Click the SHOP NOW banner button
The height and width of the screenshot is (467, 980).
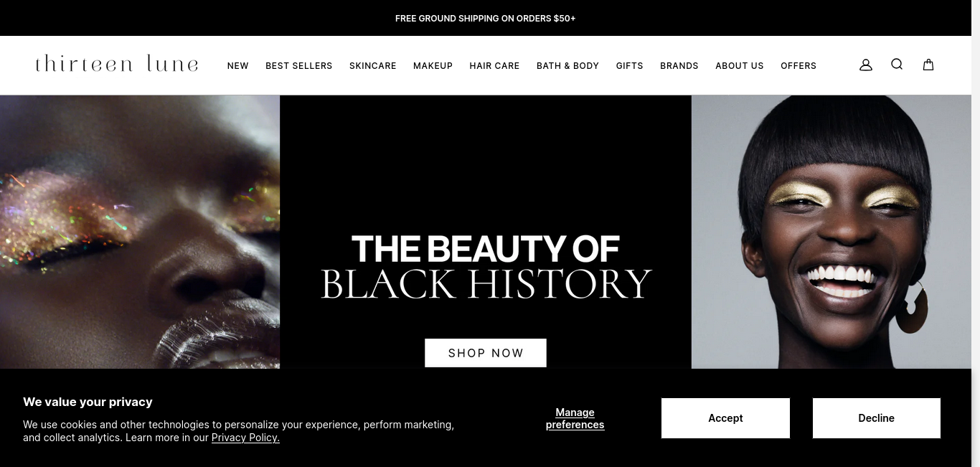pyautogui.click(x=486, y=353)
